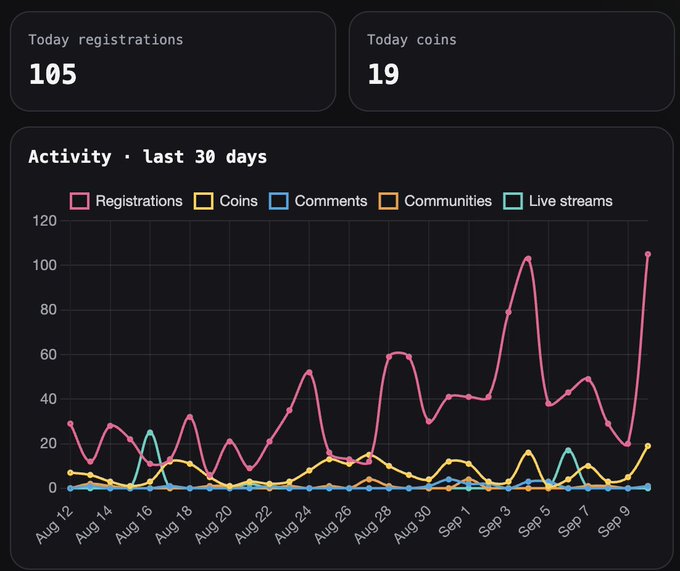Hide the Live streams series via its label
The width and height of the screenshot is (680, 571).
pyautogui.click(x=571, y=201)
